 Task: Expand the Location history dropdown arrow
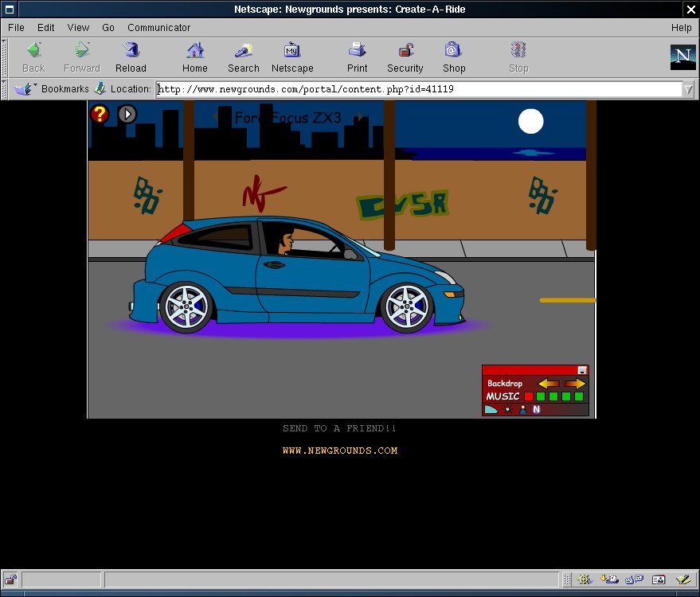pos(688,90)
